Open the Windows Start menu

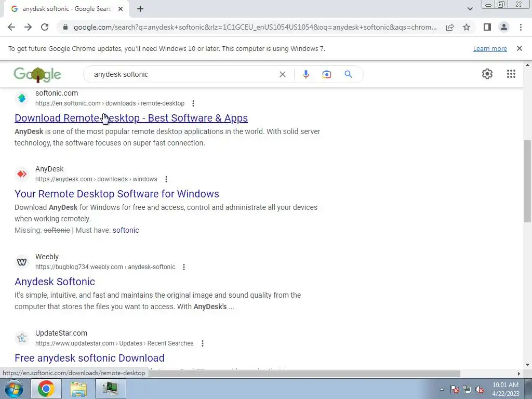coord(14,389)
